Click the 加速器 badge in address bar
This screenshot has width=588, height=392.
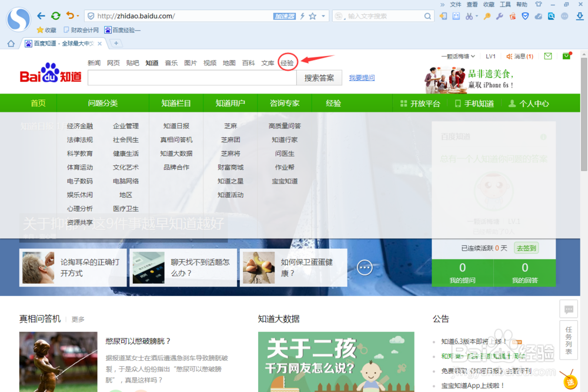[284, 16]
